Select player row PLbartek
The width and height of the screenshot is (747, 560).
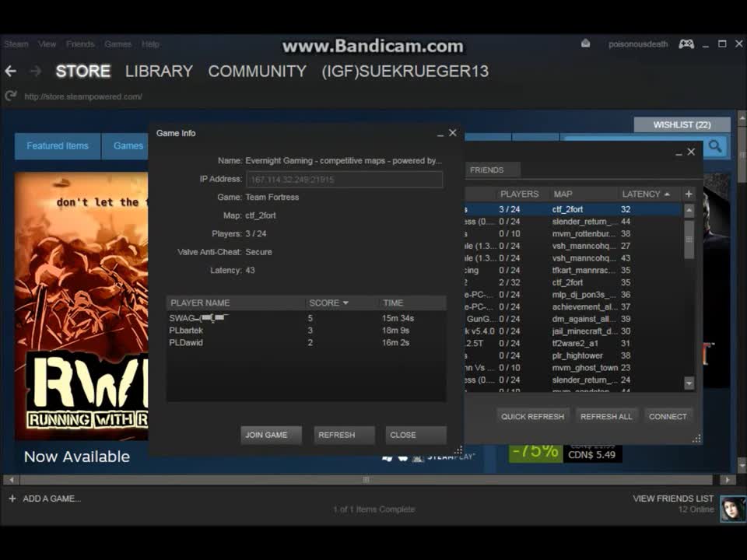(306, 331)
